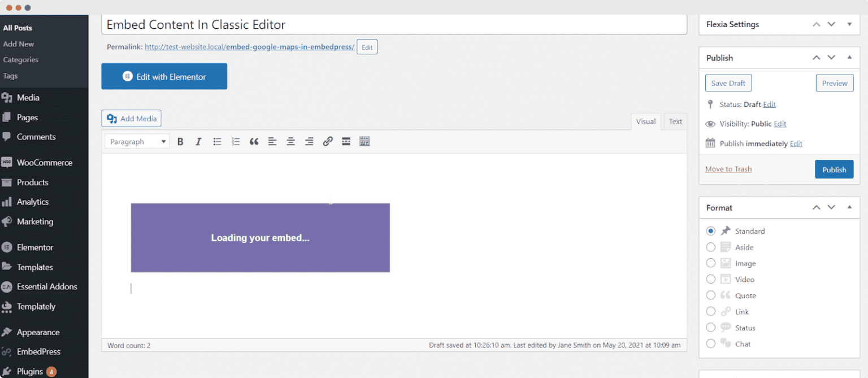
Task: Toggle bold formatting in the editor
Action: pos(180,141)
